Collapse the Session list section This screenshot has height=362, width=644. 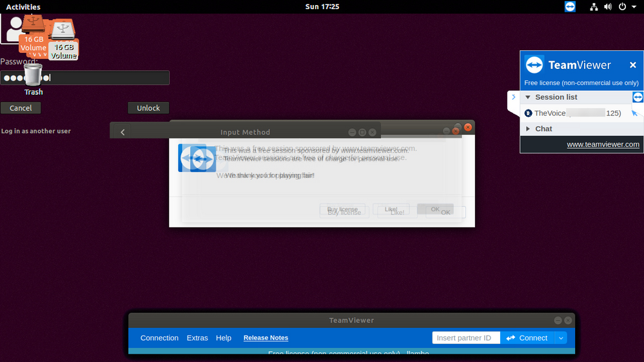528,97
